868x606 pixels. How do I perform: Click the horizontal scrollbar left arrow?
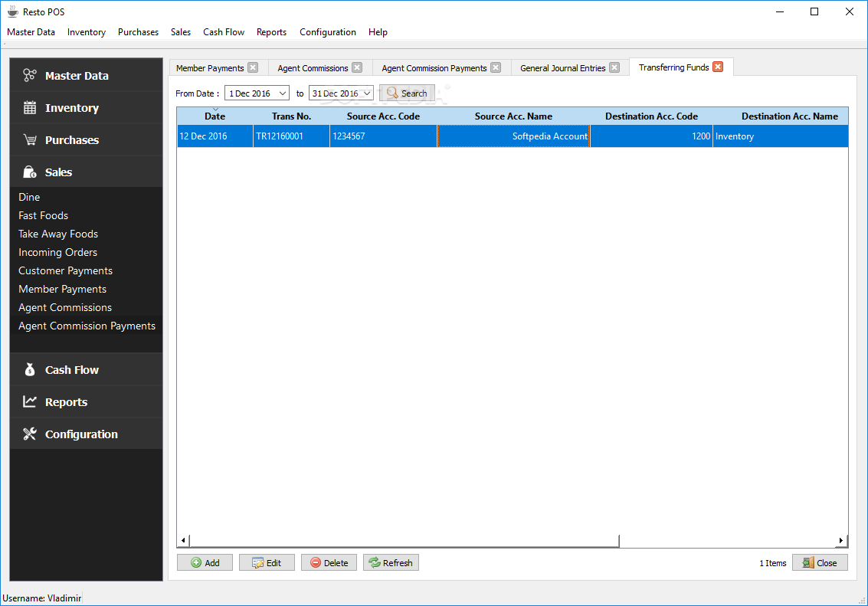(x=183, y=540)
